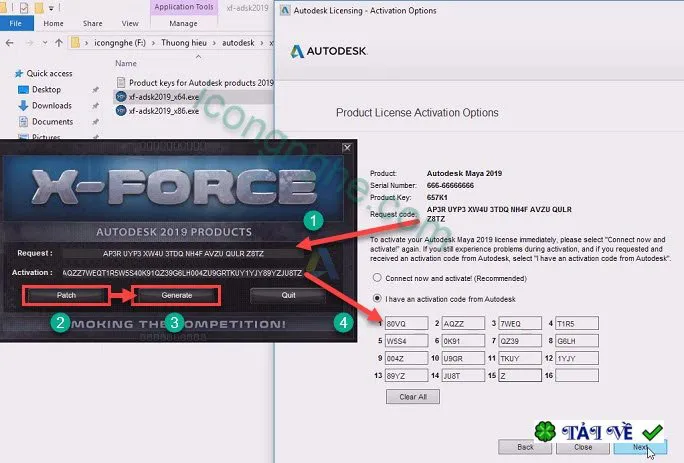The height and width of the screenshot is (463, 684).
Task: Click the text file icon of Product keys
Action: 121,82
